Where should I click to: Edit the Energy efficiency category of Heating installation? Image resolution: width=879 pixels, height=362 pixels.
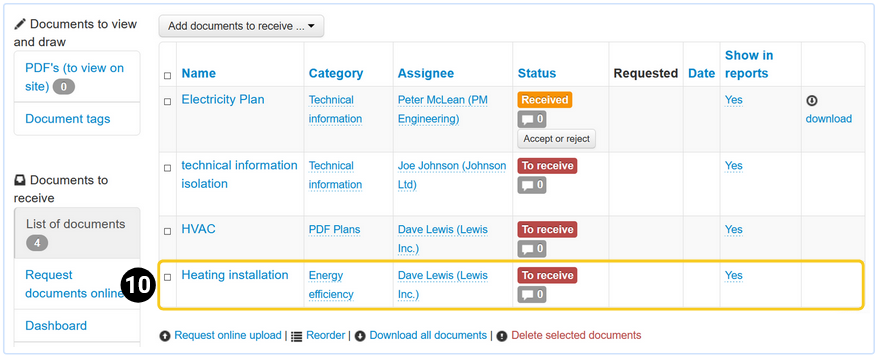click(x=331, y=285)
